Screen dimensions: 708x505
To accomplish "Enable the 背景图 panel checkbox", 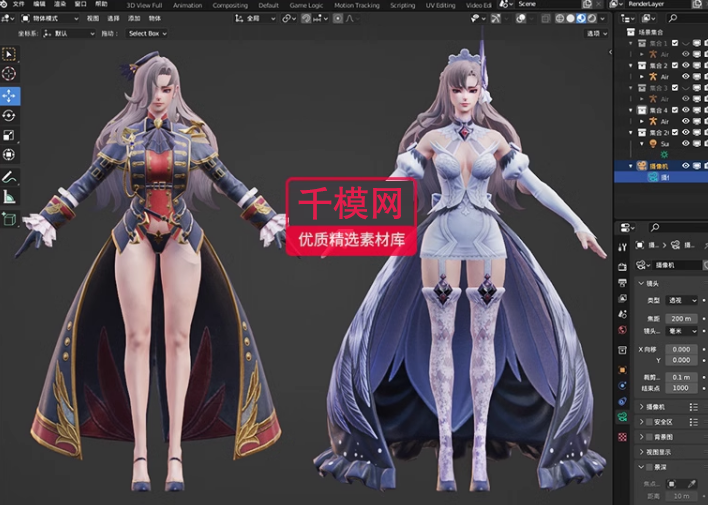I will point(649,437).
